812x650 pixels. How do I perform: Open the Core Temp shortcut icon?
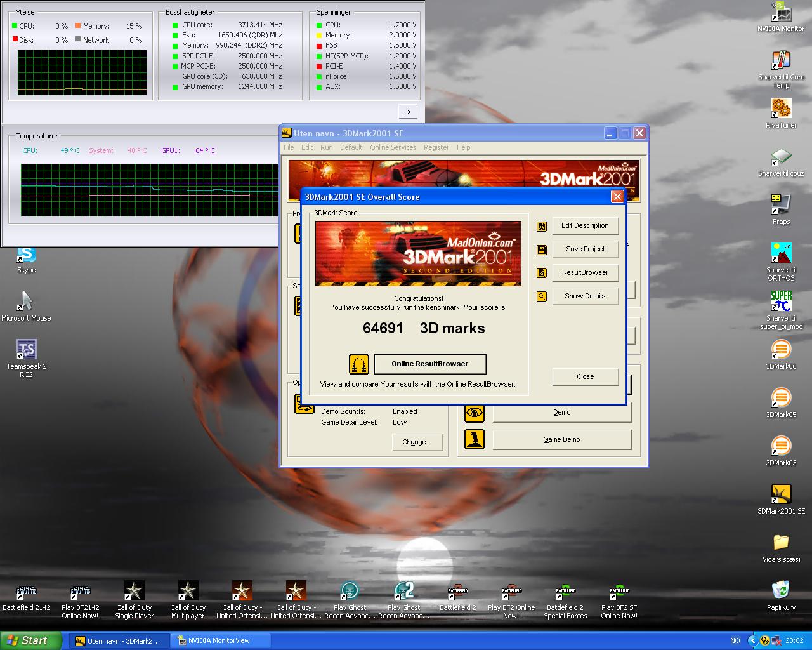coord(781,61)
